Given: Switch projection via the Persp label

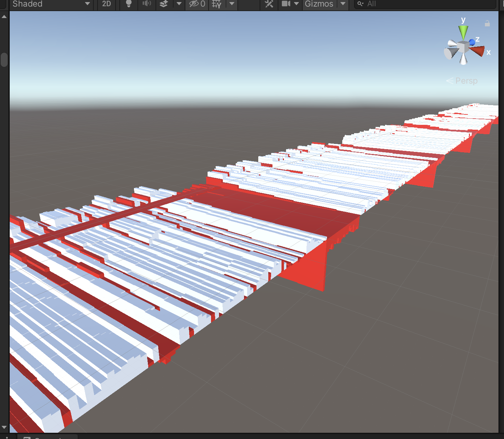Looking at the screenshot, I should tap(466, 81).
